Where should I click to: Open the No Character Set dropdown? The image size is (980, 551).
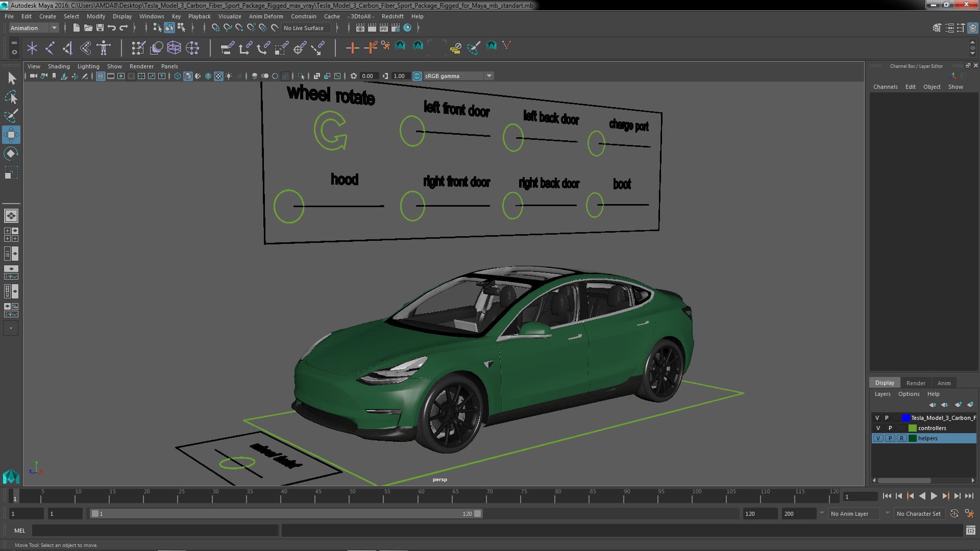point(919,514)
